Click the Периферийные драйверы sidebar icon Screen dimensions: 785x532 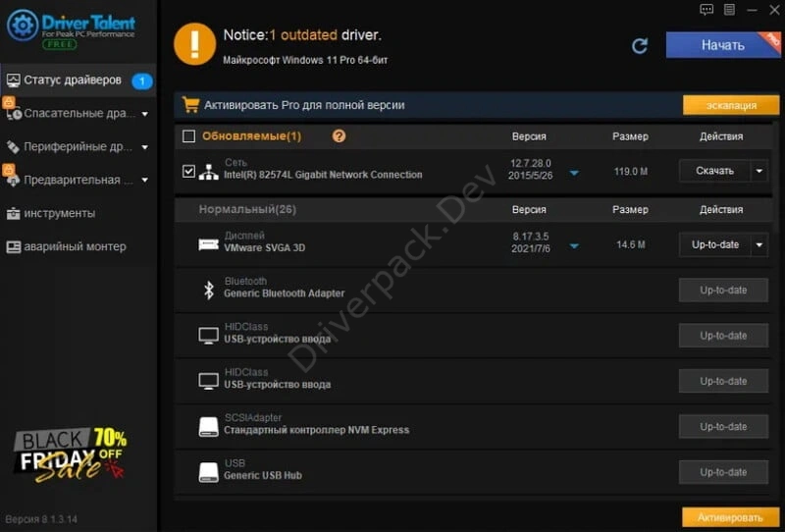(13, 147)
